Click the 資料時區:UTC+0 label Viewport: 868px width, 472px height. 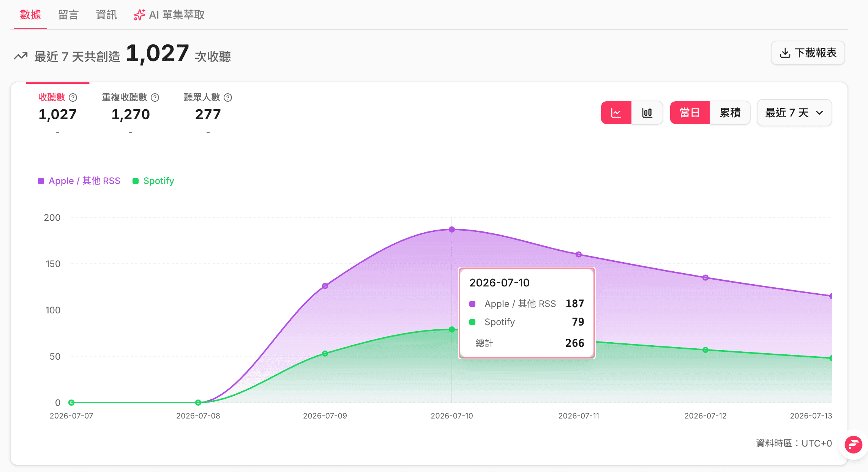794,443
